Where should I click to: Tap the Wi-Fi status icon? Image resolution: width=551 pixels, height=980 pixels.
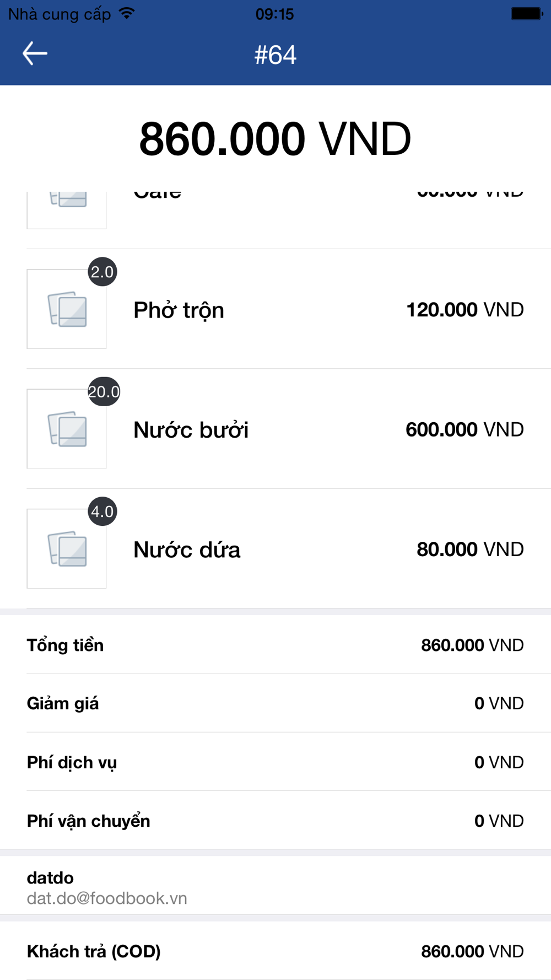coord(127,14)
